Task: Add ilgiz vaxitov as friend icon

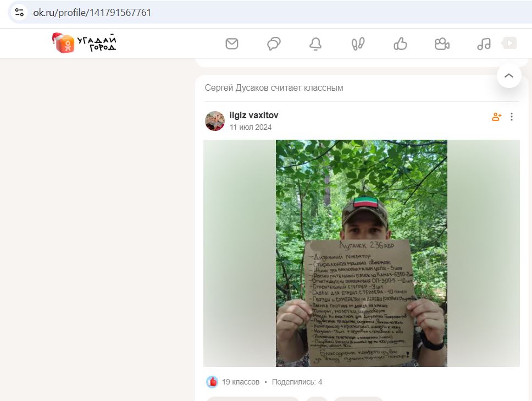Action: click(496, 117)
